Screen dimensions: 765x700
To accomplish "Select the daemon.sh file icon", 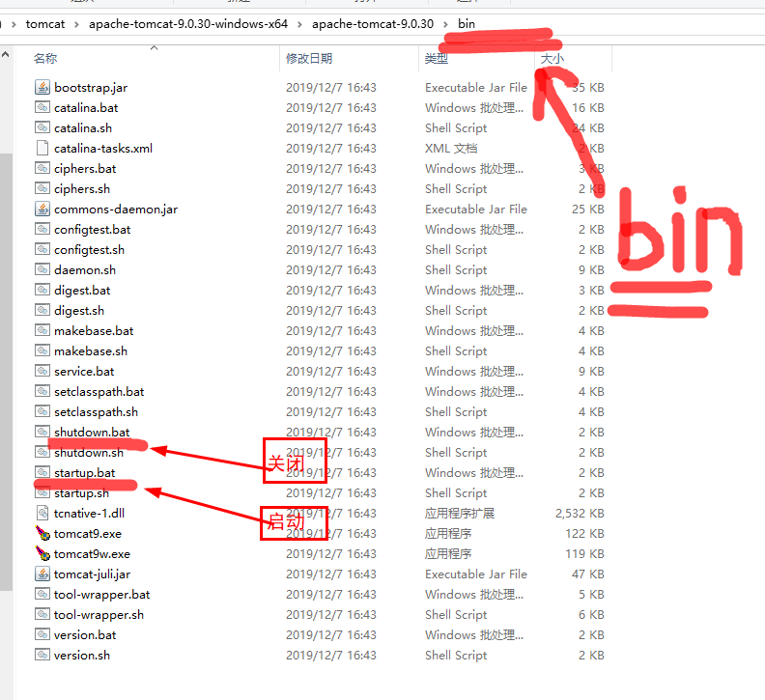I will click(x=42, y=269).
